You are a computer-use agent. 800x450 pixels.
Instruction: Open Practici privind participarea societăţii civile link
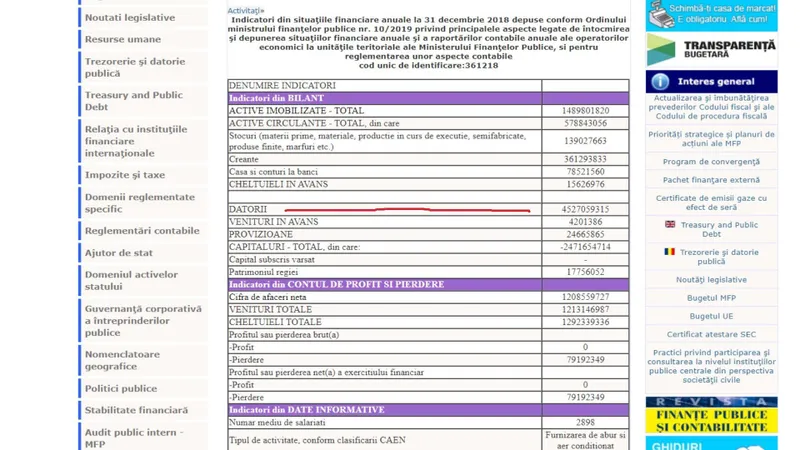point(711,366)
